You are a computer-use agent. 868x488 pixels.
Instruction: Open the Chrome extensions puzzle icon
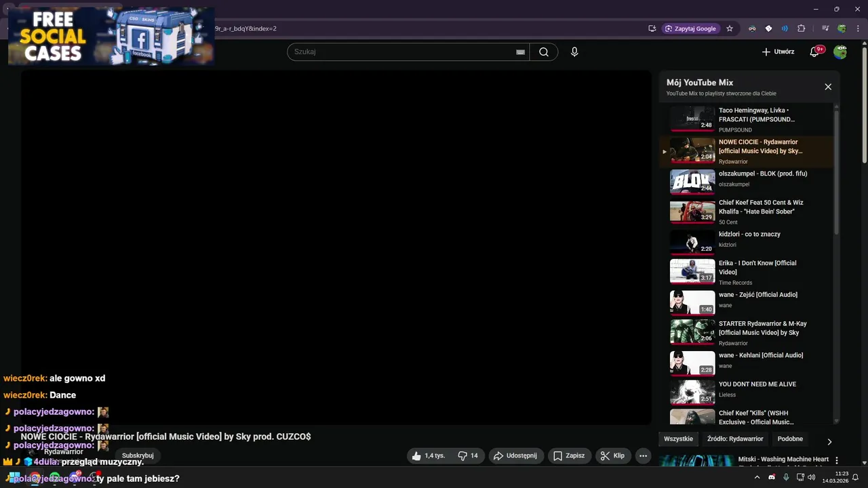click(802, 28)
